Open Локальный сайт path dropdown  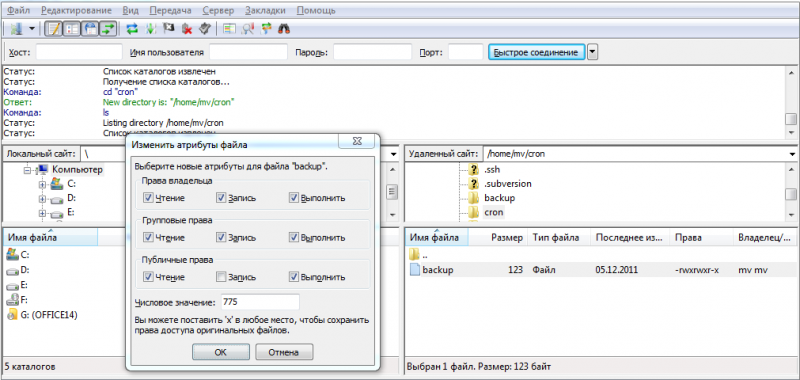393,154
